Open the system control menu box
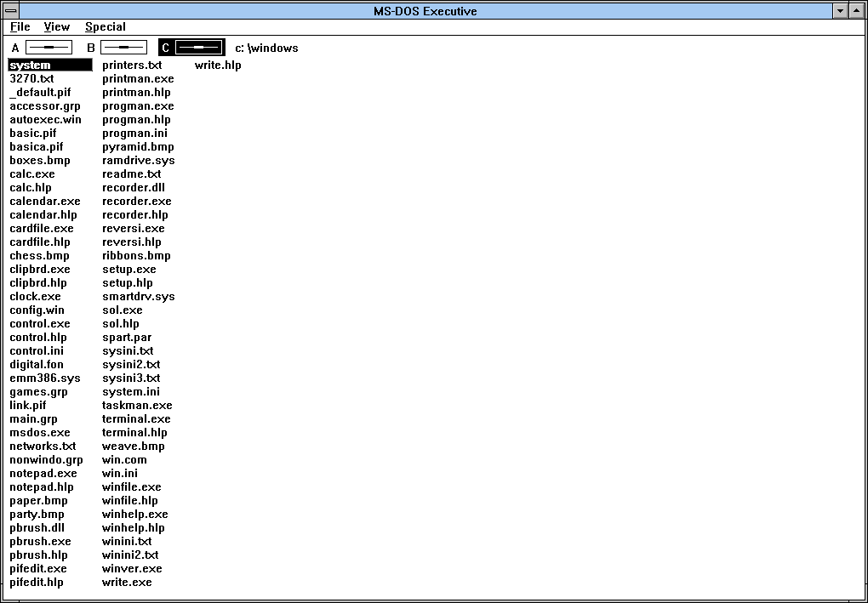This screenshot has width=868, height=603. point(10,10)
